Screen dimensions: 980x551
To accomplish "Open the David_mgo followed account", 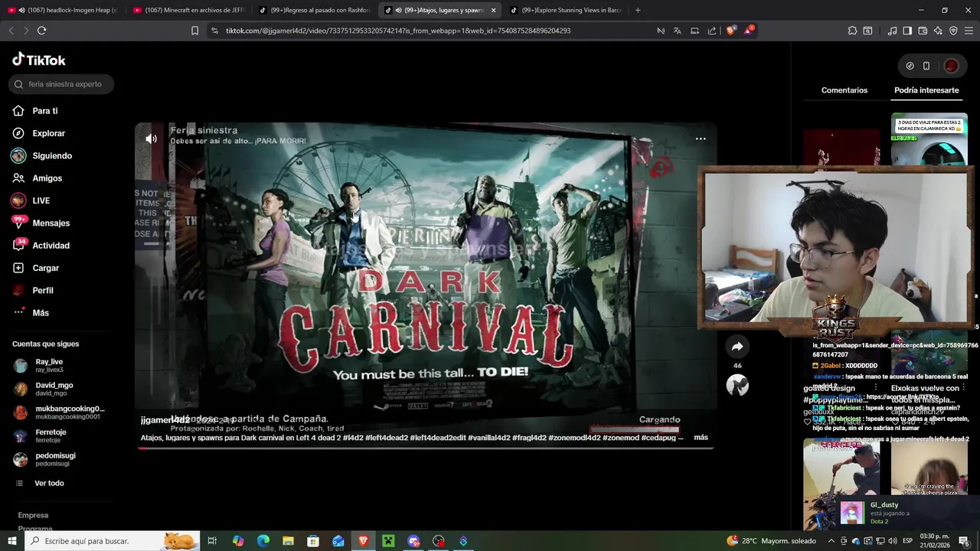I will [54, 389].
